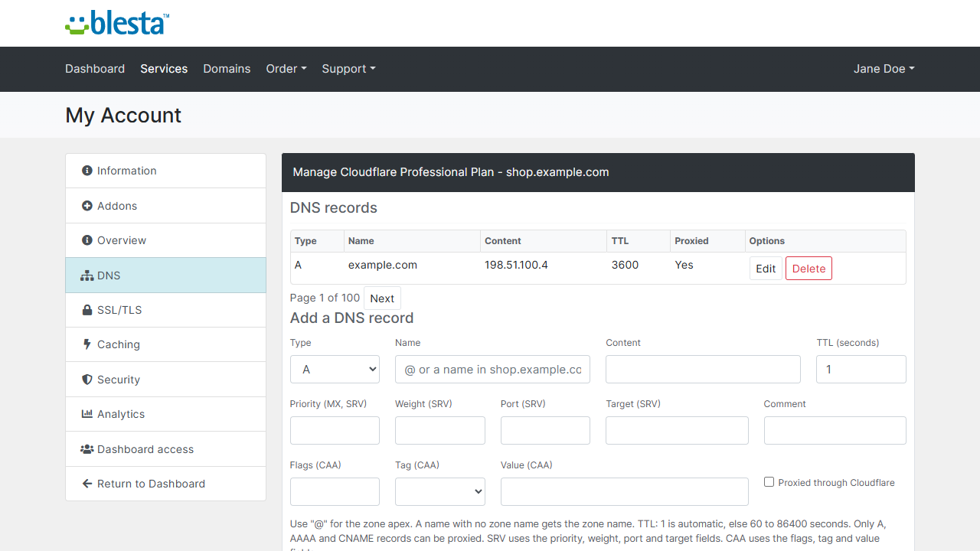980x551 pixels.
Task: Enable Proxied through Cloudflare checkbox
Action: pos(769,482)
